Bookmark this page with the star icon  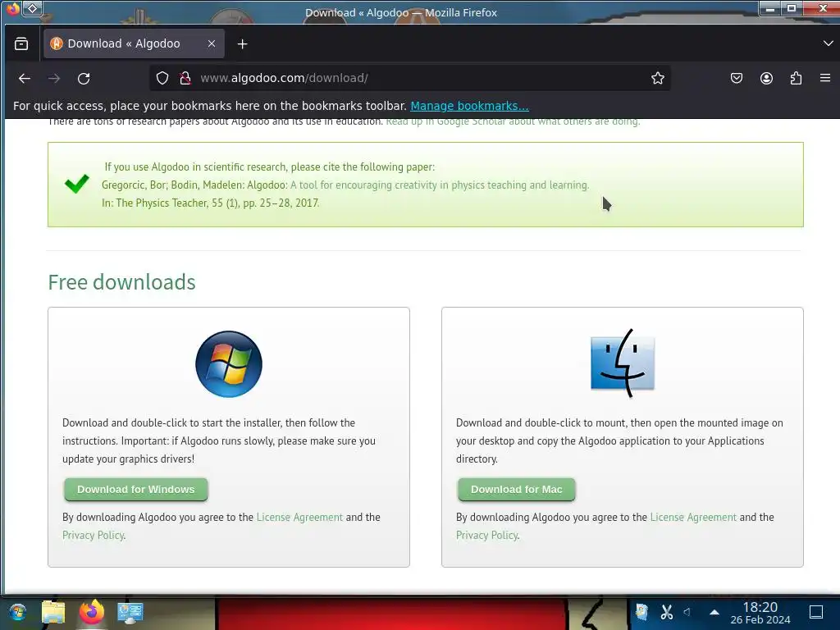(658, 78)
